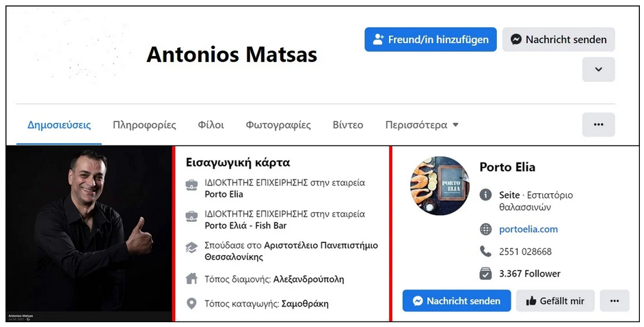
Task: Open the portoelia.com website link
Action: point(528,229)
